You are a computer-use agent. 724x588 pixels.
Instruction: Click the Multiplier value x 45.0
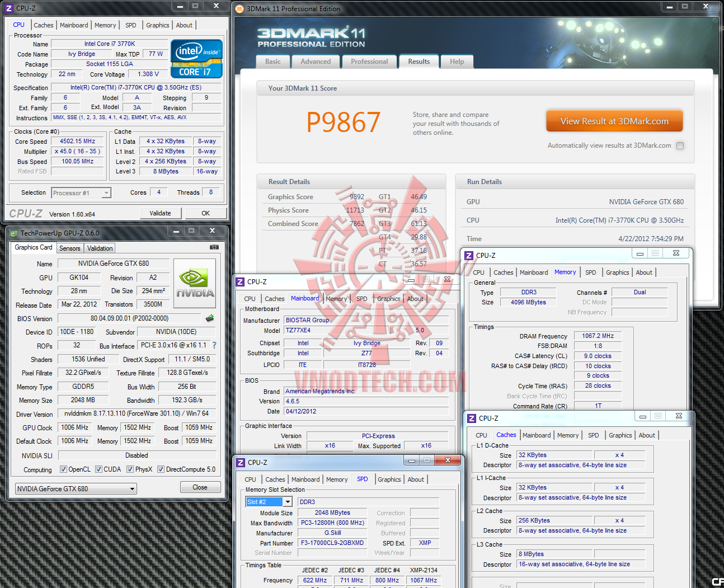78,152
